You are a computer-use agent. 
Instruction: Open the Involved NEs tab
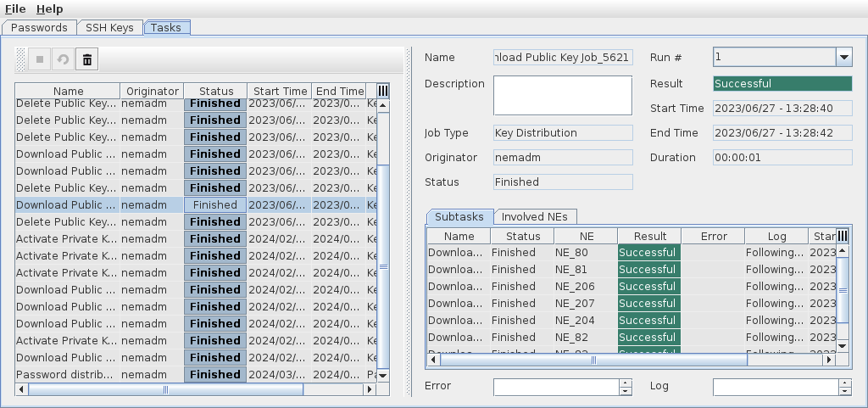[x=535, y=216]
